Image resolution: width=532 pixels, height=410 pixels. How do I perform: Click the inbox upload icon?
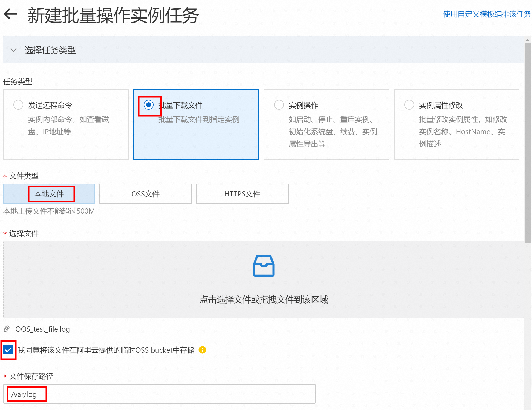point(264,266)
